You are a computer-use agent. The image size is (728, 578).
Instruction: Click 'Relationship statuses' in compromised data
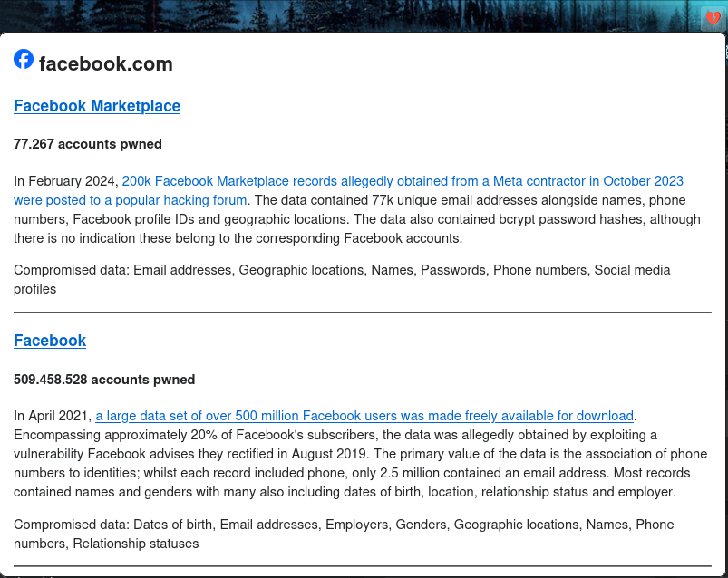point(136,544)
